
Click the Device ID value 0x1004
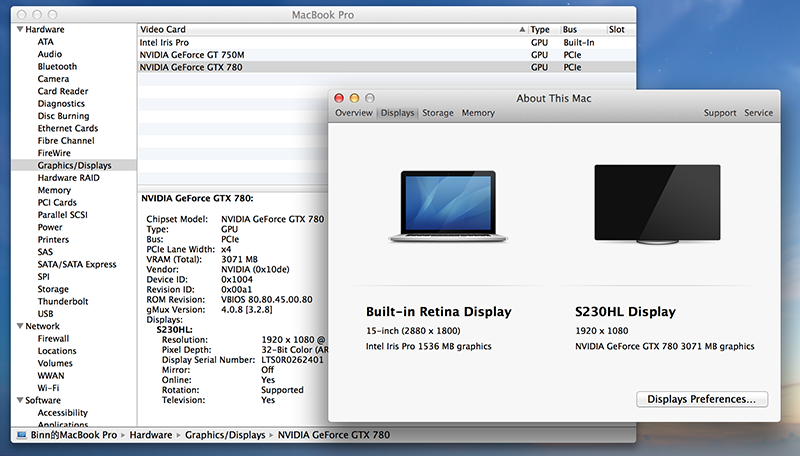(x=237, y=280)
